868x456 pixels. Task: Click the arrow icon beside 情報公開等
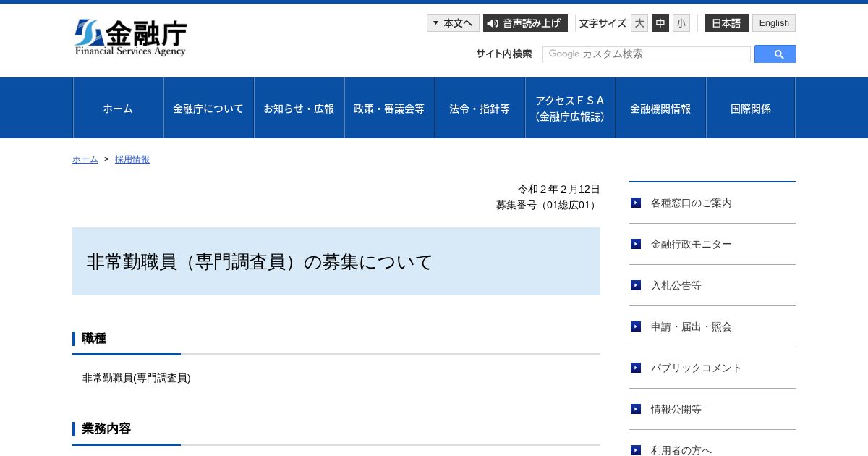636,409
